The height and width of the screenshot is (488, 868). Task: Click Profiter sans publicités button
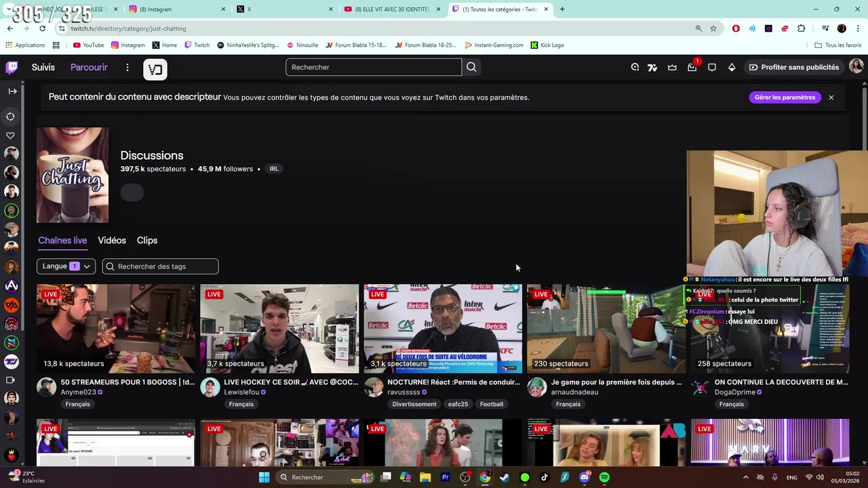794,67
